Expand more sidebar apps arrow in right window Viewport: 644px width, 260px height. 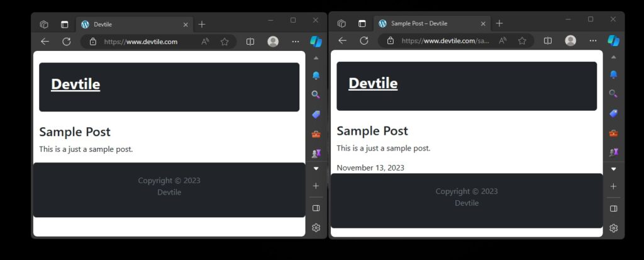click(613, 169)
